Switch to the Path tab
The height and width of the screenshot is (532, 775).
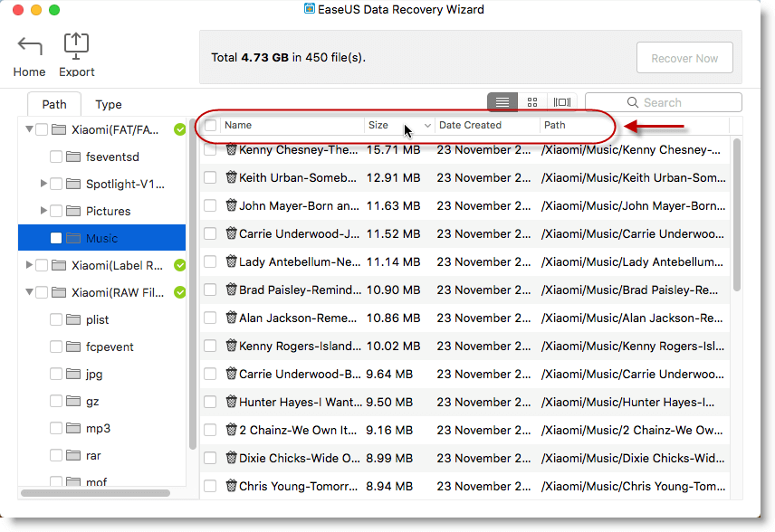point(54,104)
